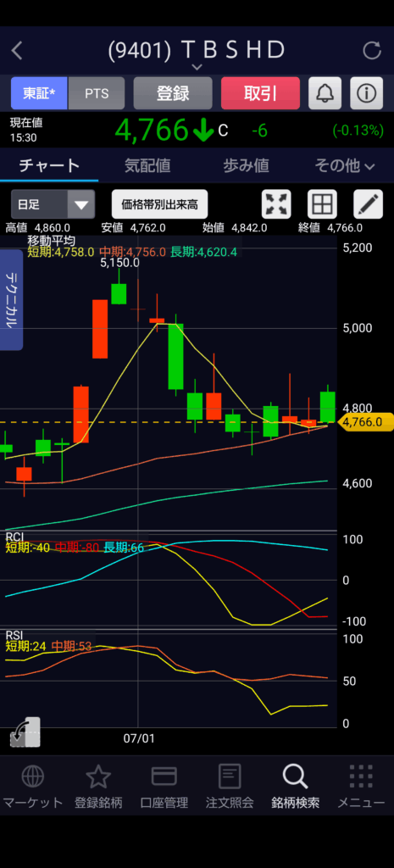Tap 中期:4,756.0 moving average value
The image size is (394, 868).
click(x=133, y=252)
